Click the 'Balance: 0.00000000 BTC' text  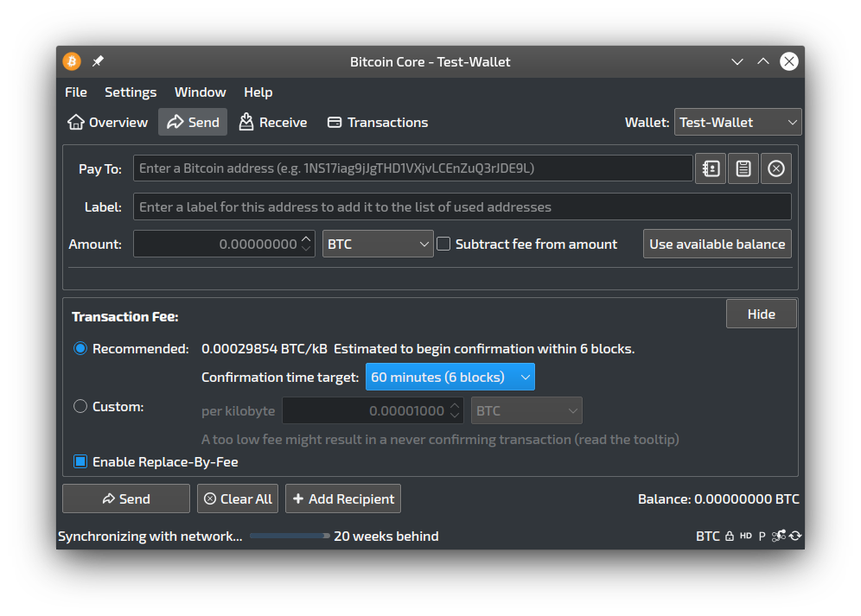(718, 499)
